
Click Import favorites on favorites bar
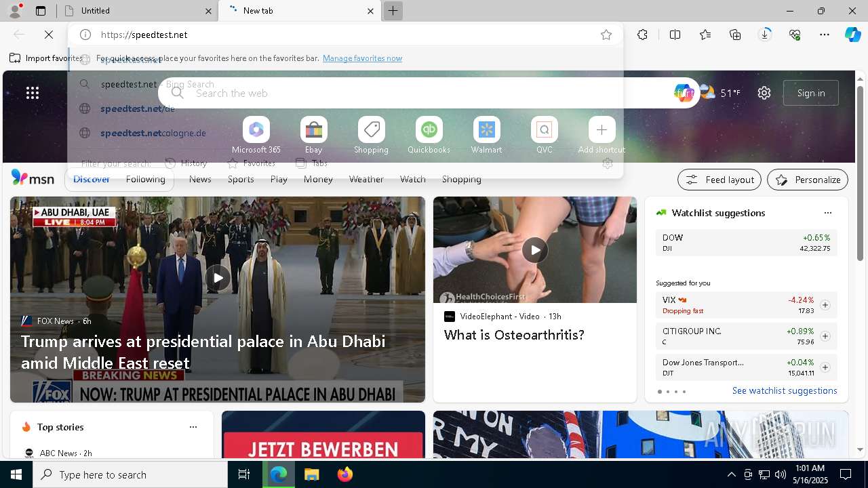45,58
